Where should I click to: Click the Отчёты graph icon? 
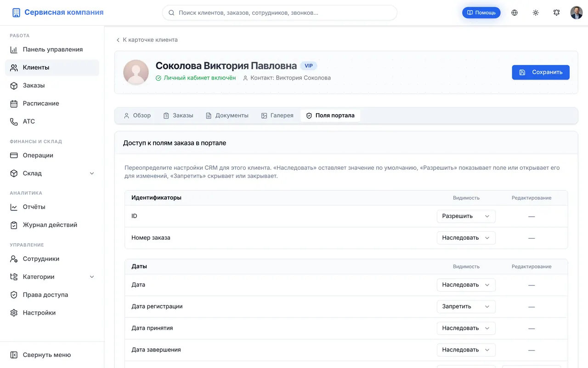coord(14,207)
